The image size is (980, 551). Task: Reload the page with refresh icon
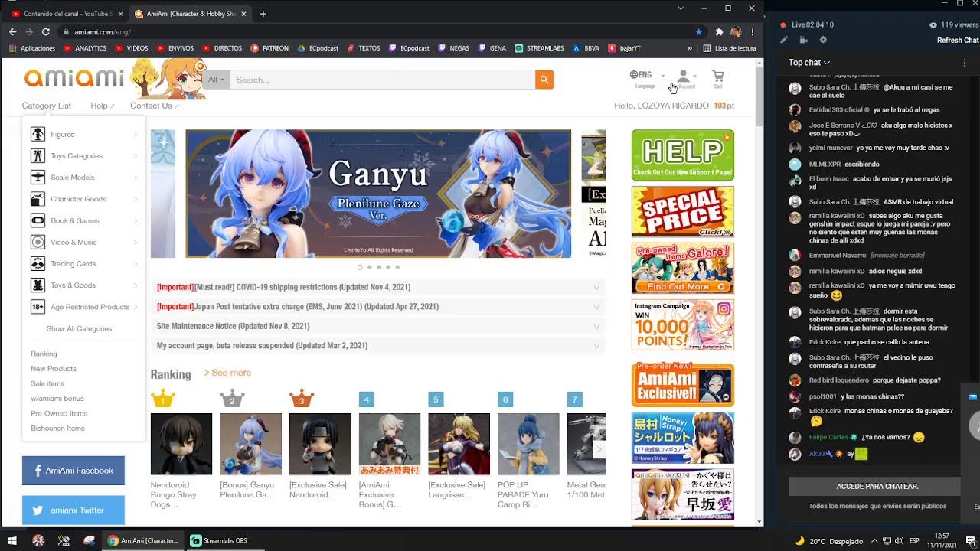(x=46, y=32)
